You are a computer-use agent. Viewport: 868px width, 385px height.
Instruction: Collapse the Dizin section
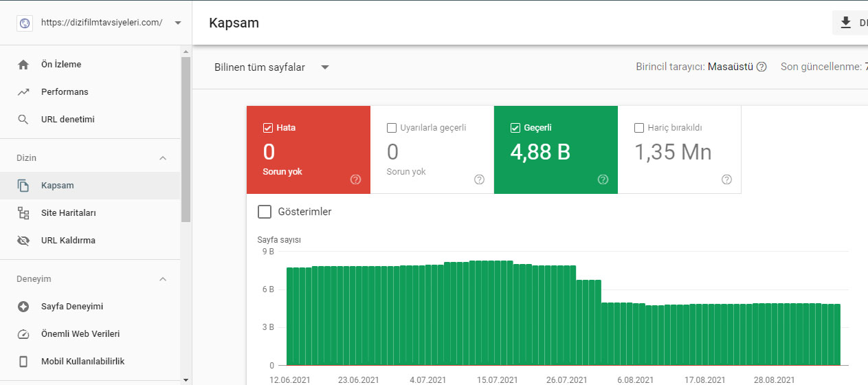click(163, 158)
